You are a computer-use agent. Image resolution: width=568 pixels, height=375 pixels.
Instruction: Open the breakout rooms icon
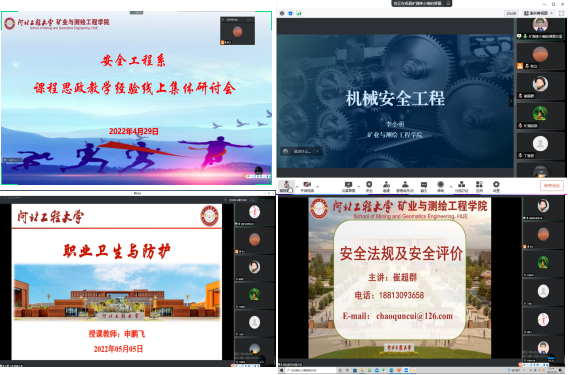pyautogui.click(x=461, y=186)
